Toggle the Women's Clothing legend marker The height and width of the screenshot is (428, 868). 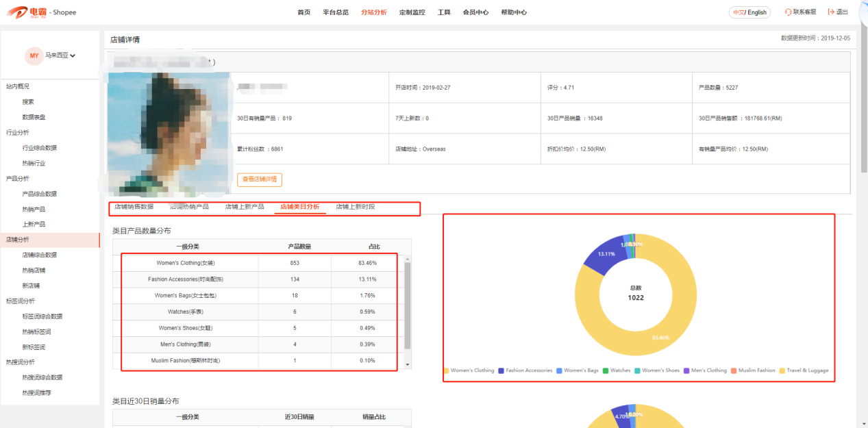(447, 370)
